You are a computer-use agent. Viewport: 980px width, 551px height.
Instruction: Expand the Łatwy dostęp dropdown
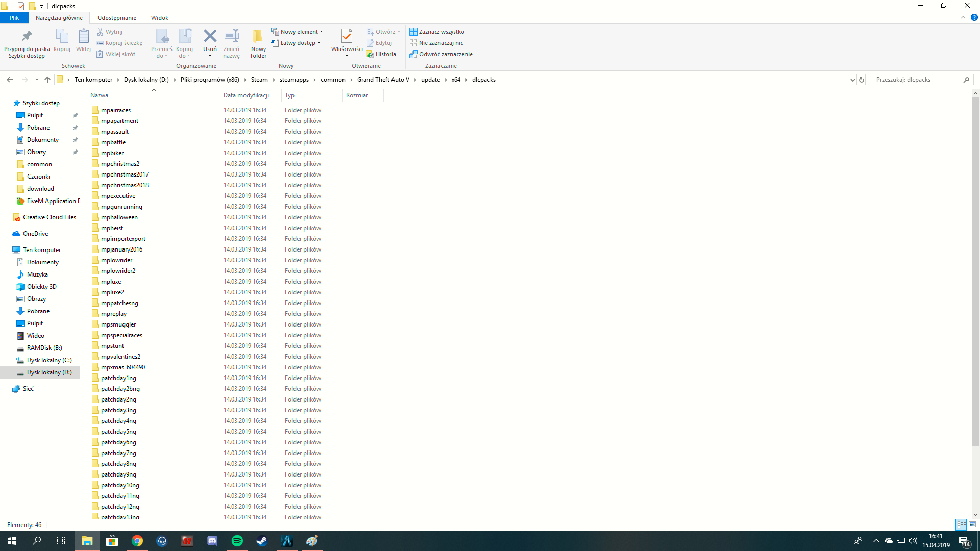pyautogui.click(x=297, y=43)
